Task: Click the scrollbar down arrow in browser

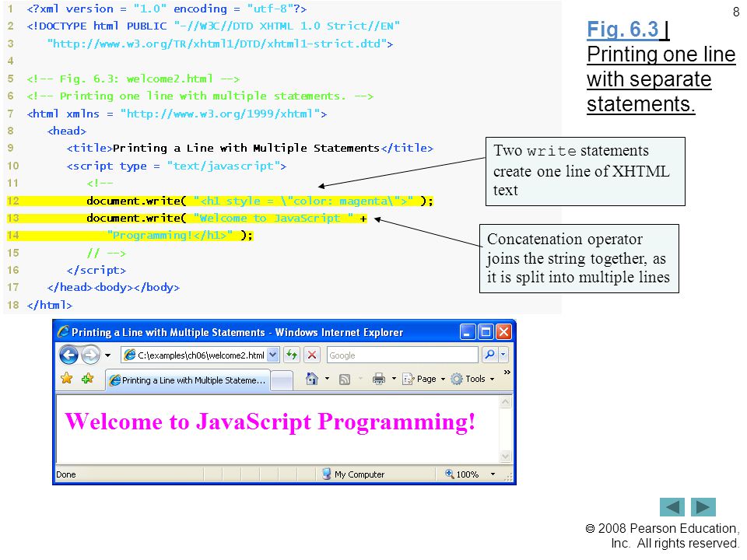Action: (x=506, y=457)
